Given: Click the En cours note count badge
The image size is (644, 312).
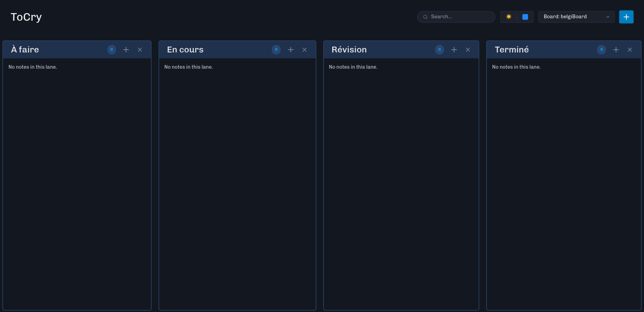Looking at the screenshot, I should [276, 50].
